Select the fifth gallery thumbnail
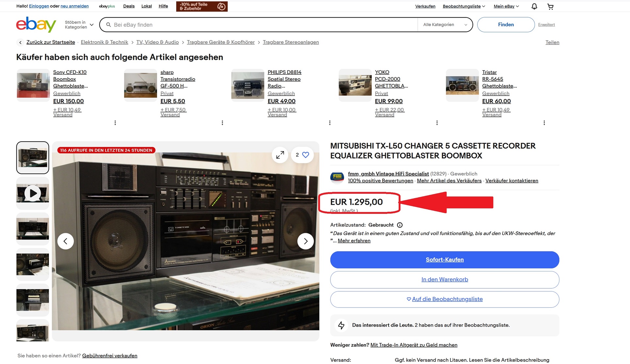Image resolution: width=630 pixels, height=364 pixels. point(33,300)
